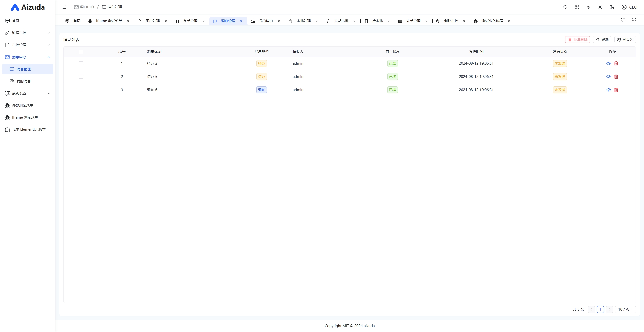The image size is (644, 332).
Task: Collapse the sidebar with the menu fold icon
Action: (64, 7)
